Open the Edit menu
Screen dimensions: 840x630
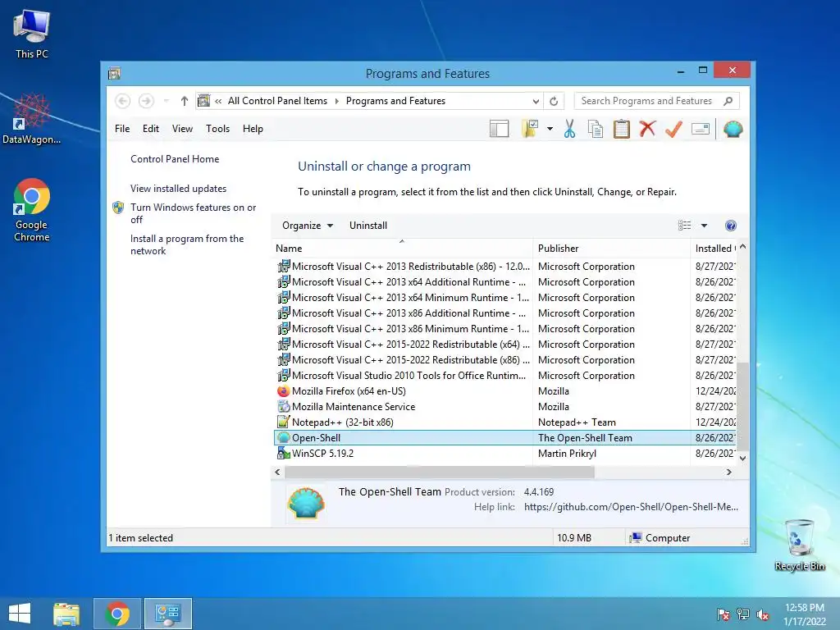151,129
